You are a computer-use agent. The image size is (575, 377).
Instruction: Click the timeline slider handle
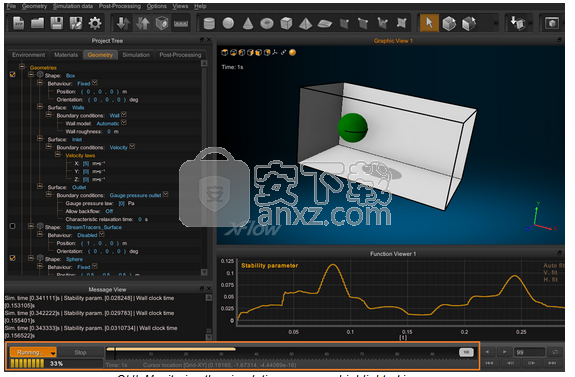click(x=466, y=352)
